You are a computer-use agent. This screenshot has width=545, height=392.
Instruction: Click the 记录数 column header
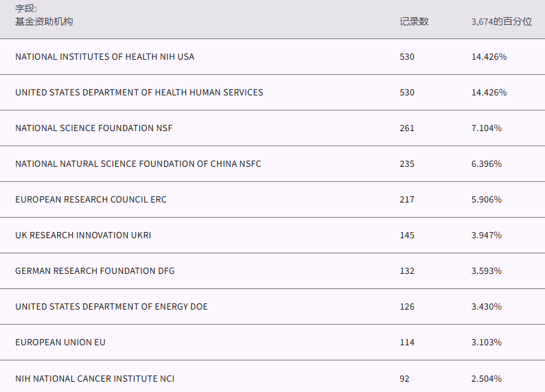[414, 21]
